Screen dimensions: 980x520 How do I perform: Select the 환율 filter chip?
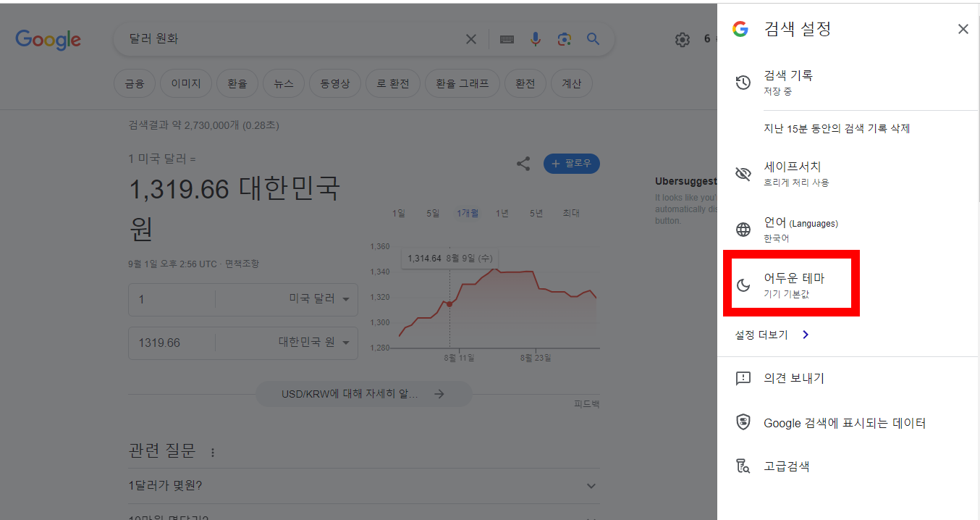click(237, 84)
